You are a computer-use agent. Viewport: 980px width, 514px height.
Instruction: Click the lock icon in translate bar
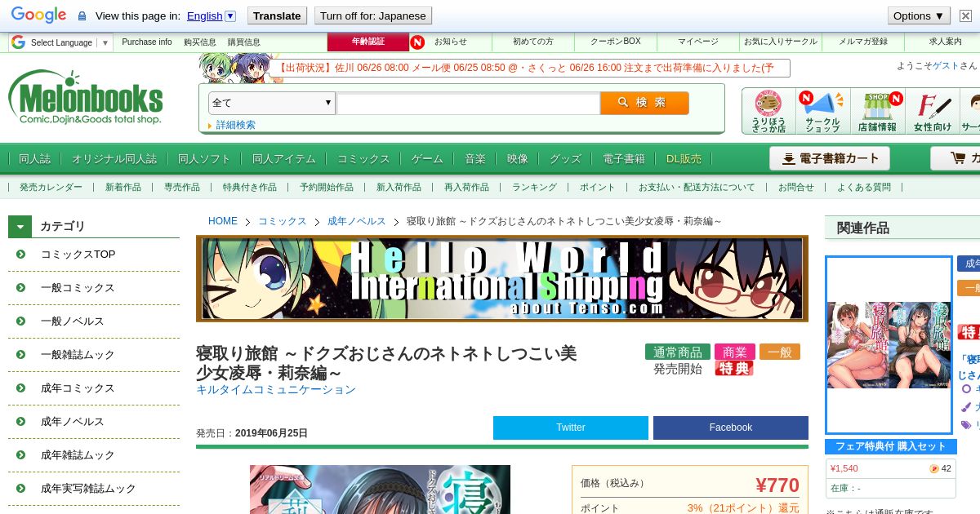point(82,16)
